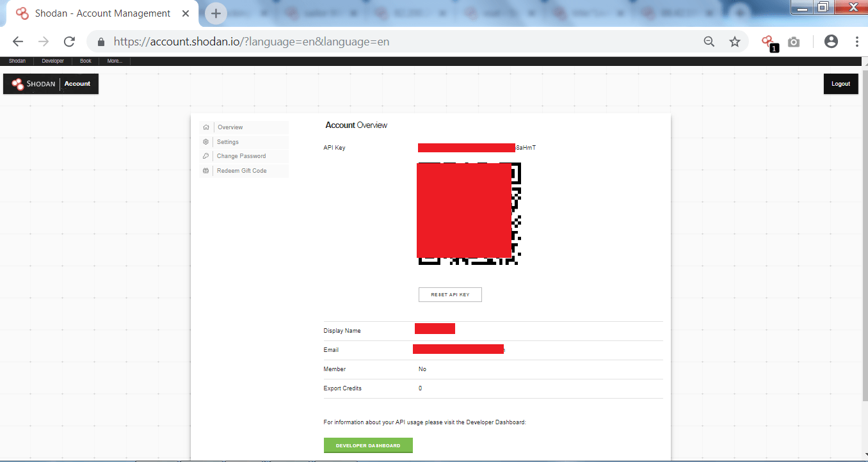Open the Overview sidebar item

(x=244, y=127)
